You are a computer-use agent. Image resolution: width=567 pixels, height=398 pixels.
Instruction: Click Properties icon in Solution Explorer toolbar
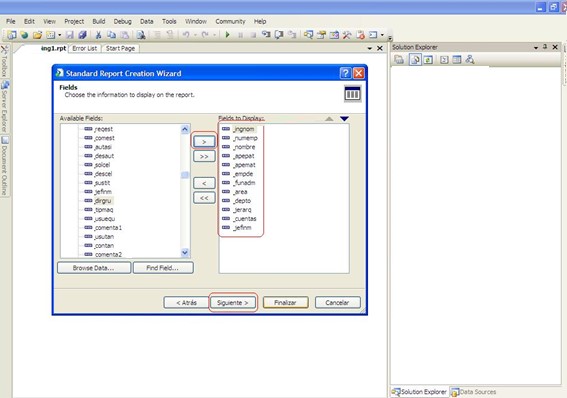(x=399, y=60)
